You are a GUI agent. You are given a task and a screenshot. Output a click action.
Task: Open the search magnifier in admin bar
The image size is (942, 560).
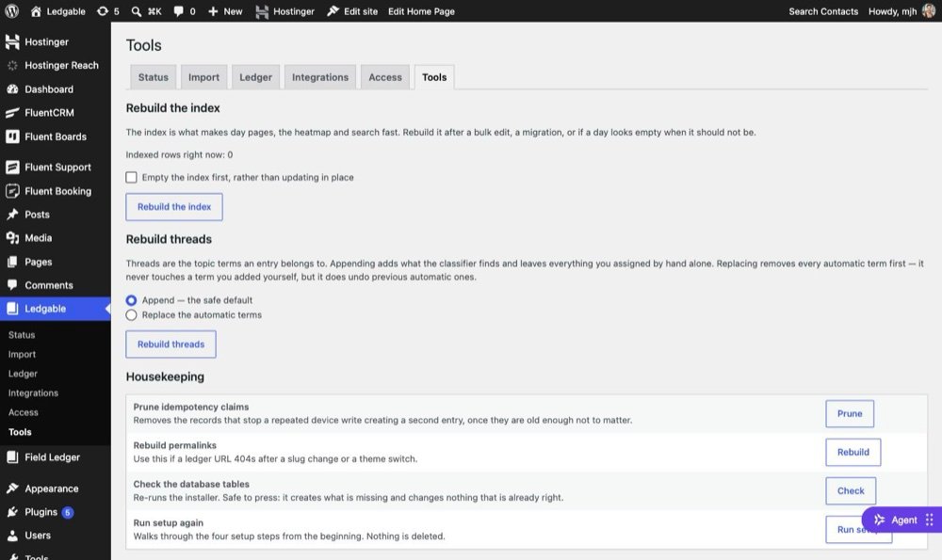click(137, 11)
